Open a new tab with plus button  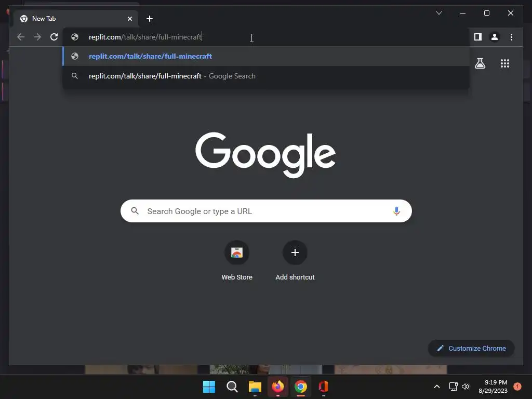point(150,19)
